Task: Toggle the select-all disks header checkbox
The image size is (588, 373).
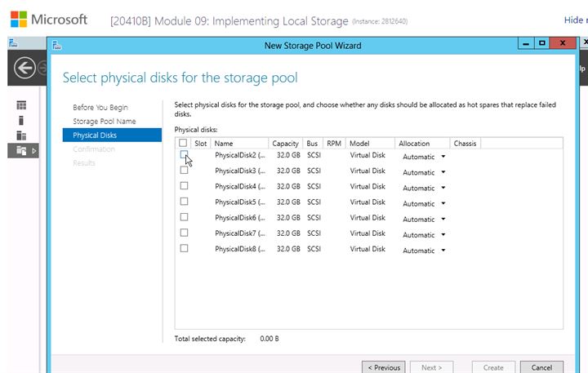Action: (183, 143)
